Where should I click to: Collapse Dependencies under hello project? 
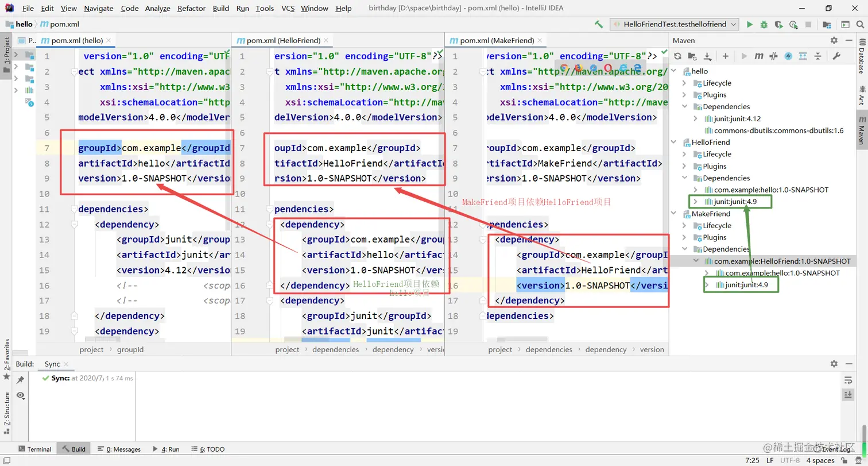point(684,107)
